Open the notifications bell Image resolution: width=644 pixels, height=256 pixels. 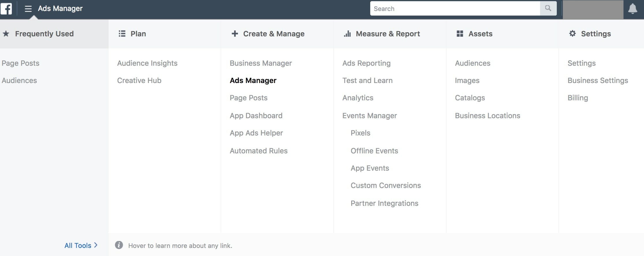[x=633, y=9]
